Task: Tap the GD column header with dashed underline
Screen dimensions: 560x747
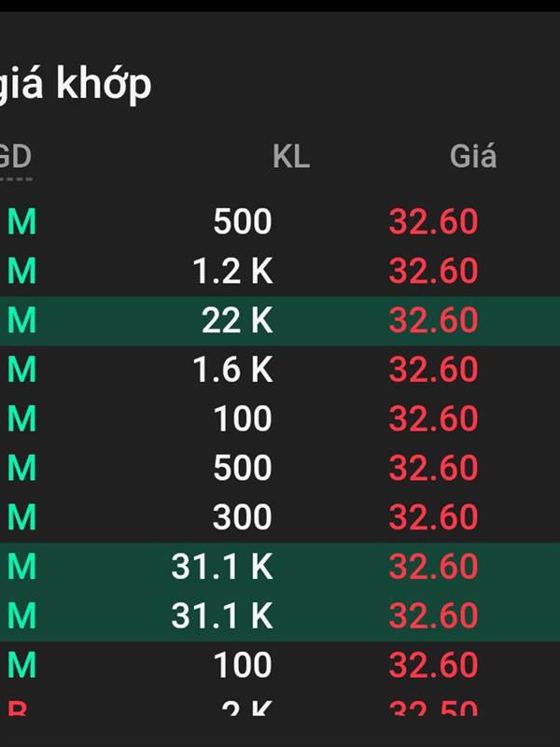Action: [16, 157]
